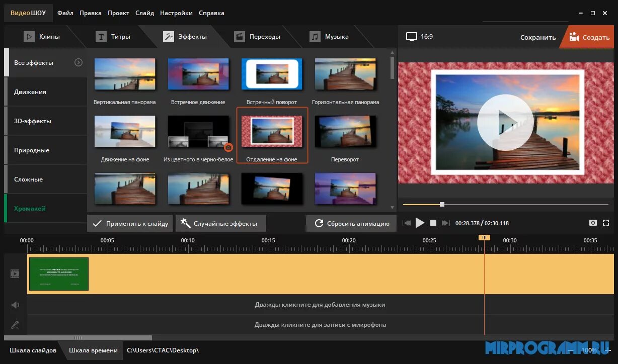Viewport: 618px width, 364px height.
Task: Click the ВидеоШОУ logo
Action: pyautogui.click(x=29, y=13)
